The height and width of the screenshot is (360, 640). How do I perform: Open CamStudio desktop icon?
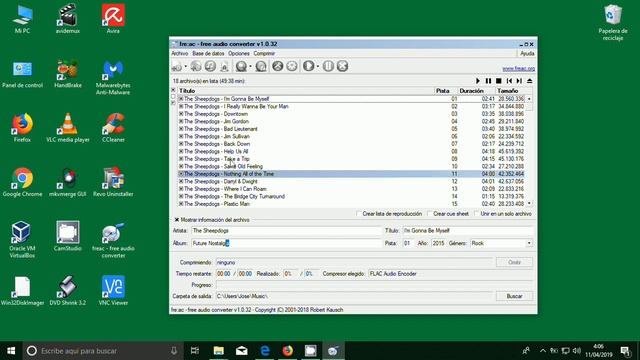(68, 236)
